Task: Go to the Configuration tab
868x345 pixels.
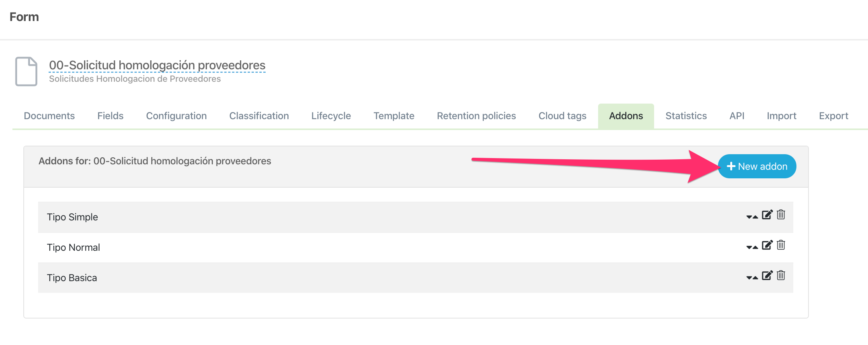Action: click(x=176, y=116)
